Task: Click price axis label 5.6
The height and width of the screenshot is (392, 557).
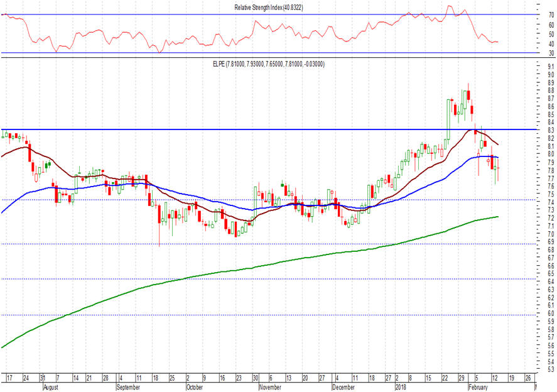Action: coord(551,345)
